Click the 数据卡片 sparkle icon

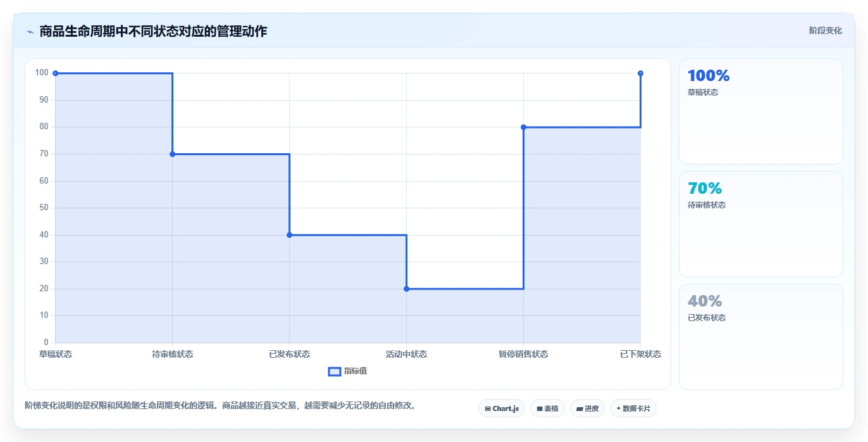click(619, 408)
